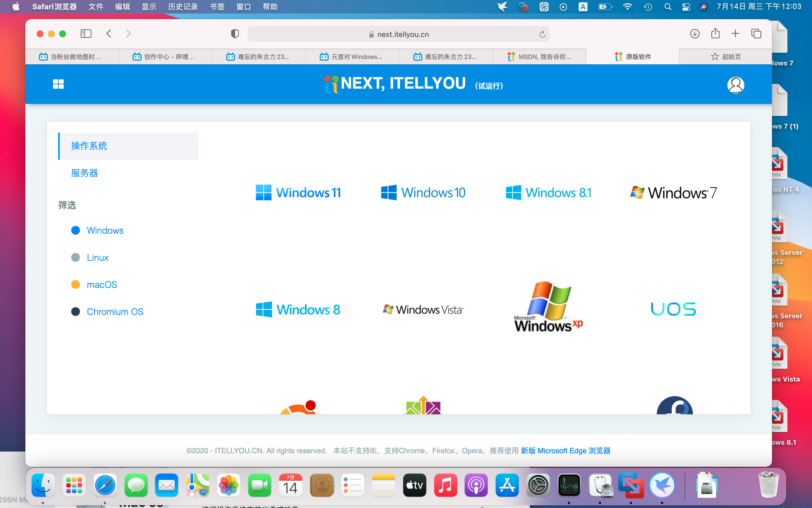Switch to 原版软件 tab
This screenshot has height=508, width=812.
tap(633, 56)
